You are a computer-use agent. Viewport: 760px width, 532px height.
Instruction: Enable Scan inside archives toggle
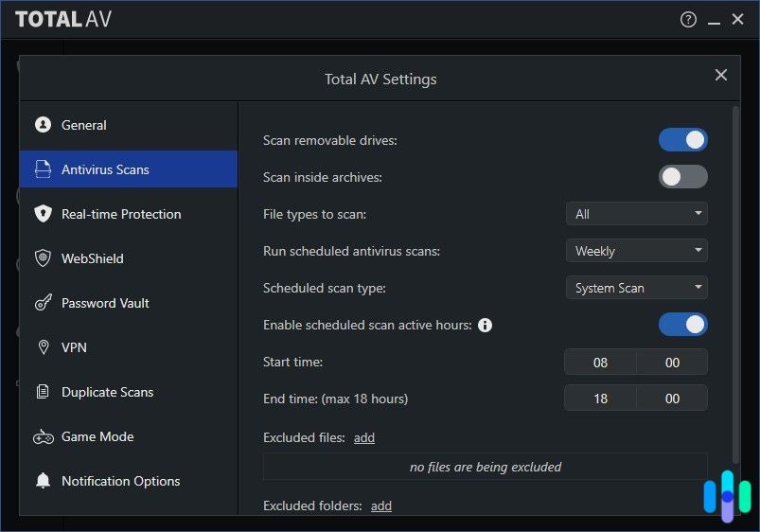tap(683, 177)
